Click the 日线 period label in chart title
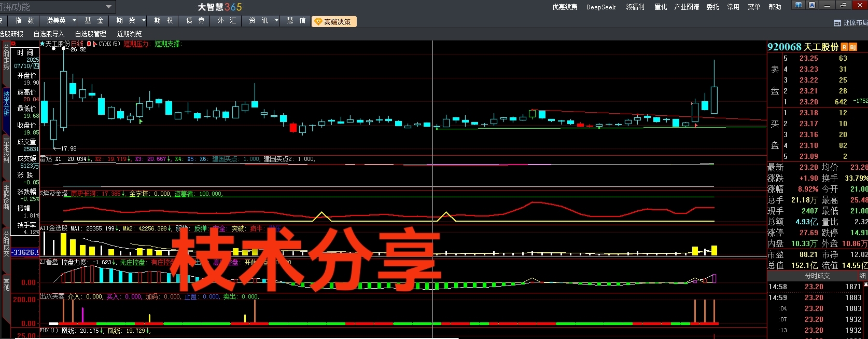 77,44
